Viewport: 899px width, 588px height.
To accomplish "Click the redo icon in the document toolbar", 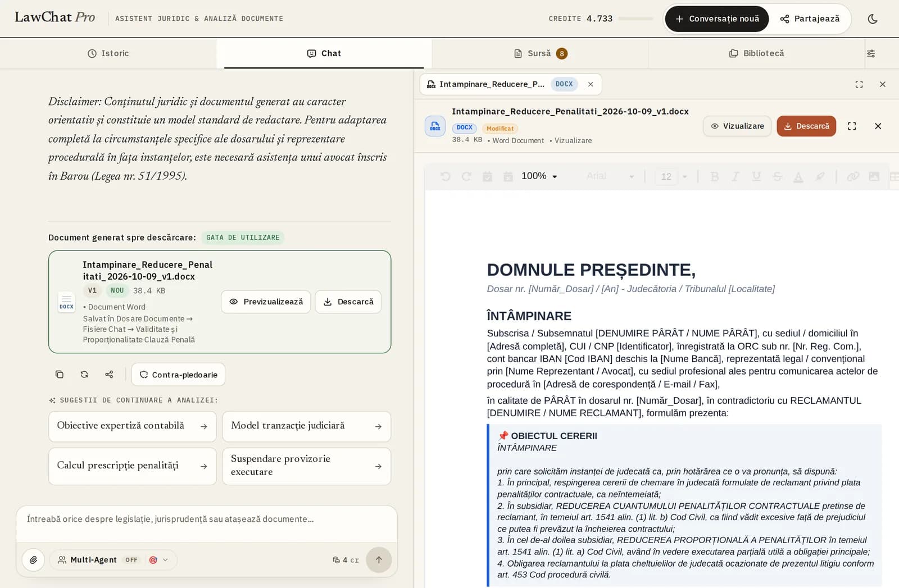I will click(x=466, y=176).
